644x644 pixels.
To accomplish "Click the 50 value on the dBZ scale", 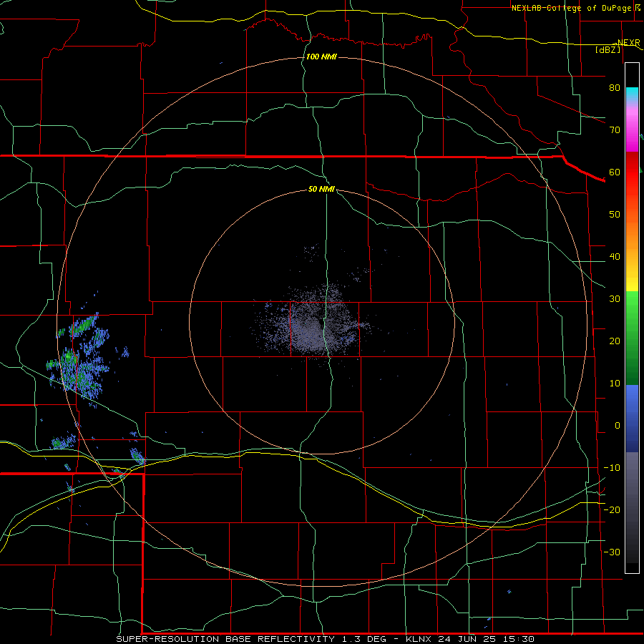I will click(615, 215).
